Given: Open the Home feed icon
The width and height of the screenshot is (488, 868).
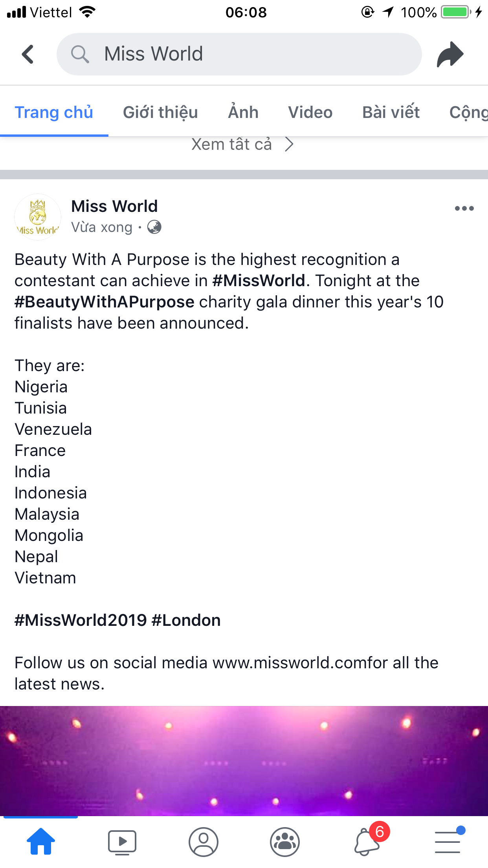Looking at the screenshot, I should [41, 841].
